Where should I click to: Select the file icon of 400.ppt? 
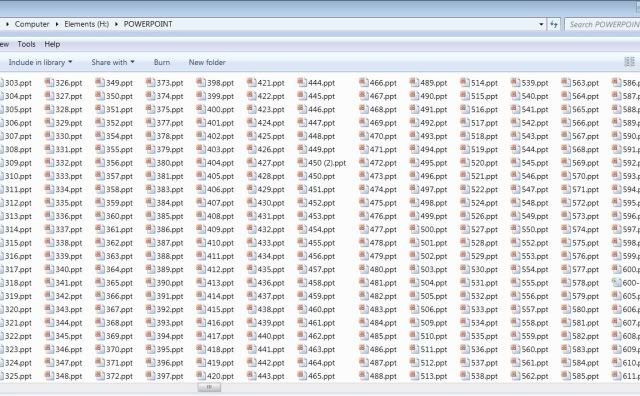tap(201, 109)
